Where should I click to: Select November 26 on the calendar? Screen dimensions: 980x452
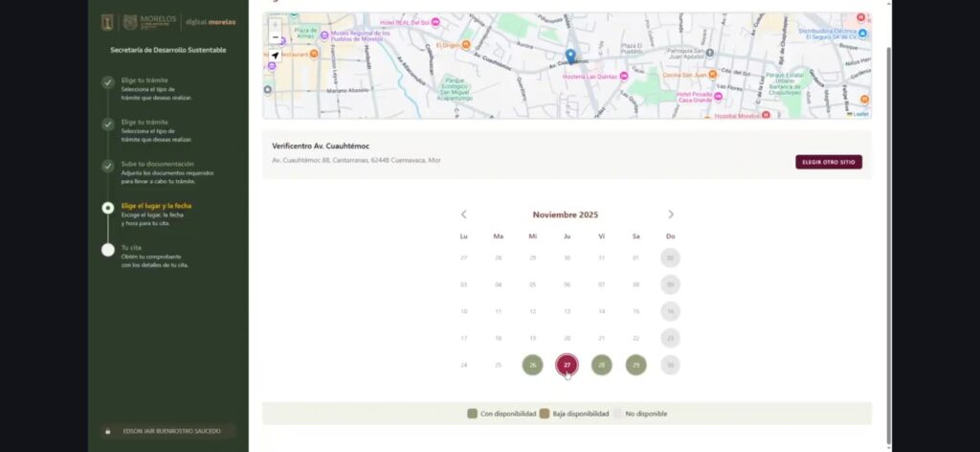point(532,365)
